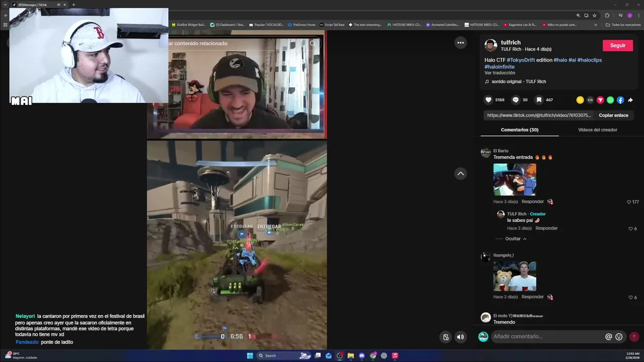
Task: Reply to TULF Rich creator comment
Action: [546, 228]
